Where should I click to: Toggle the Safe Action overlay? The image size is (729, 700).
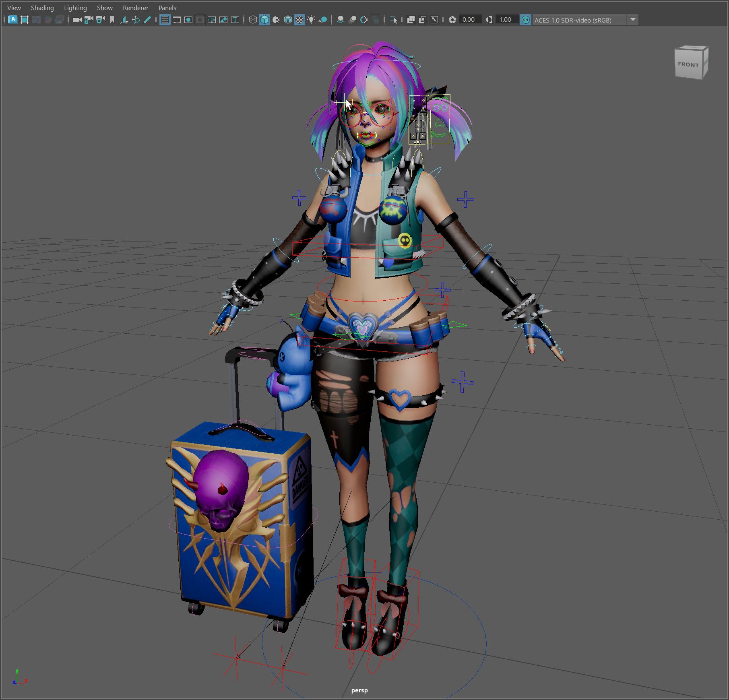coord(223,20)
